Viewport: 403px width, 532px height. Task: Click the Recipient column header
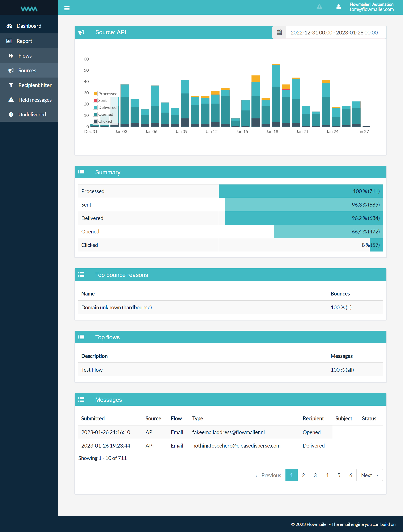point(313,419)
